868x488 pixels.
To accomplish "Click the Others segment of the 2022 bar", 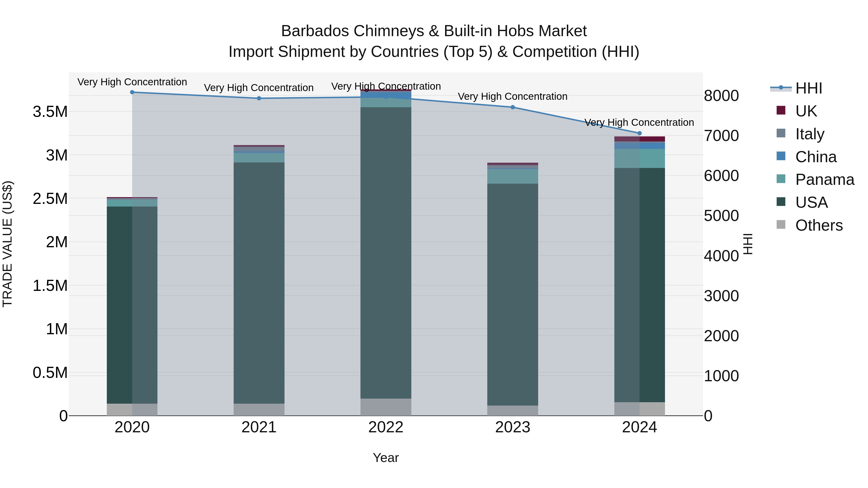I will (x=386, y=407).
